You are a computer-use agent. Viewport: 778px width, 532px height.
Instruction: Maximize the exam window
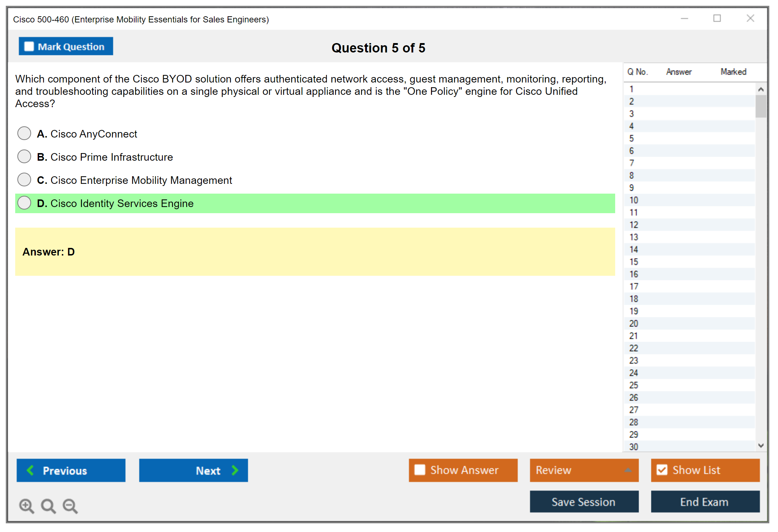pyautogui.click(x=717, y=18)
